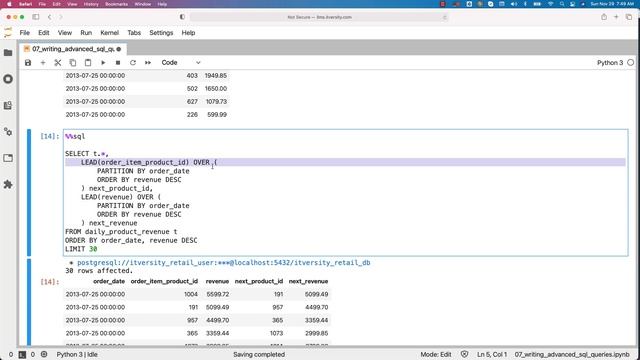Screen dimensions: 640x360
Task: Click the order_item_product_id value 365
Action: [192, 333]
